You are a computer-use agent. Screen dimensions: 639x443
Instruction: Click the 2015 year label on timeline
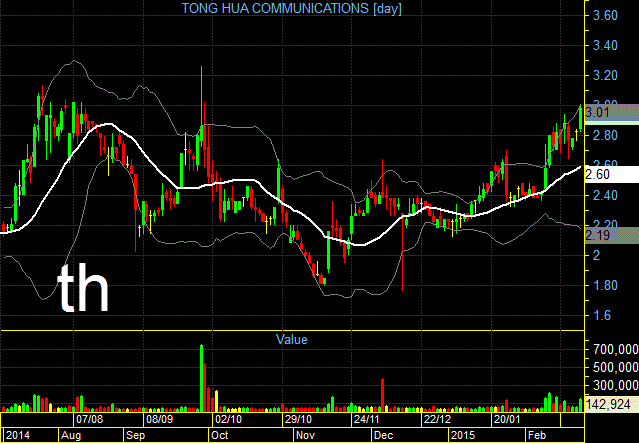click(x=463, y=435)
